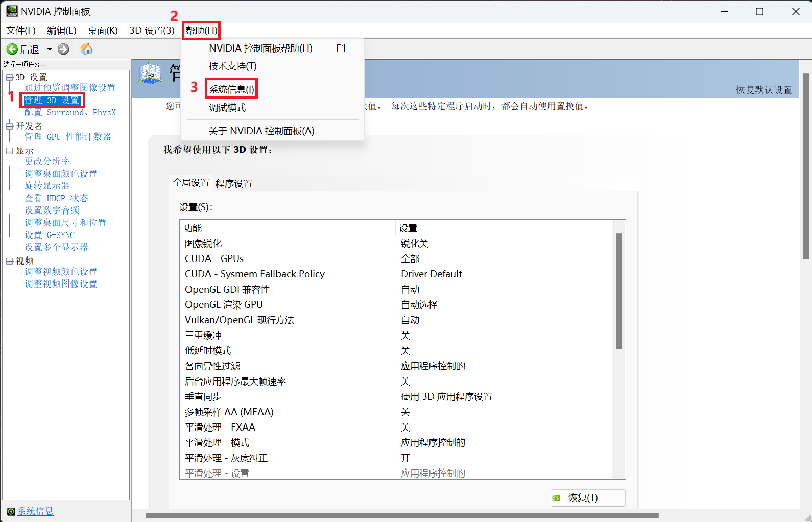Open 设置数字音频
Image resolution: width=812 pixels, height=522 pixels.
tap(52, 210)
